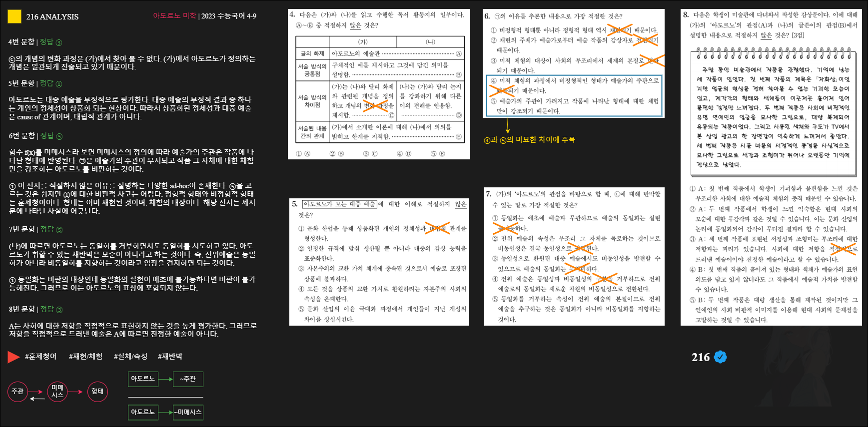Click the #재현/체험 hashtag
The width and height of the screenshot is (868, 427).
point(85,357)
